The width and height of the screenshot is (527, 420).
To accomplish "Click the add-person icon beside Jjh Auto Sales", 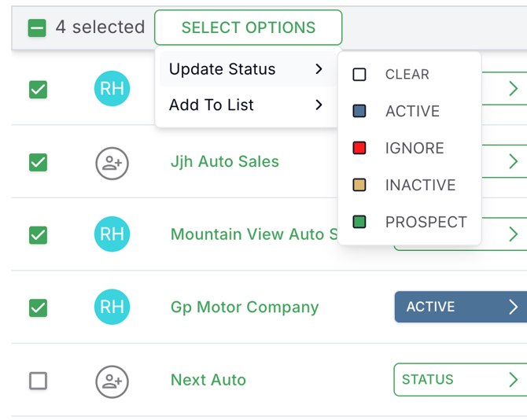I will [x=112, y=163].
